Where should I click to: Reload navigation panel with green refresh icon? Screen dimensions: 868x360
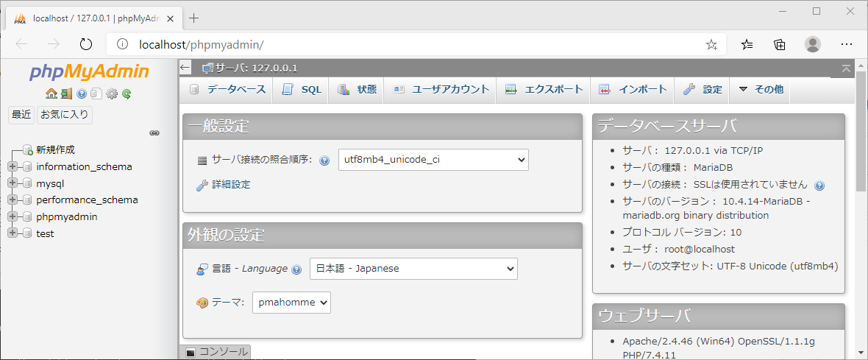pyautogui.click(x=127, y=93)
